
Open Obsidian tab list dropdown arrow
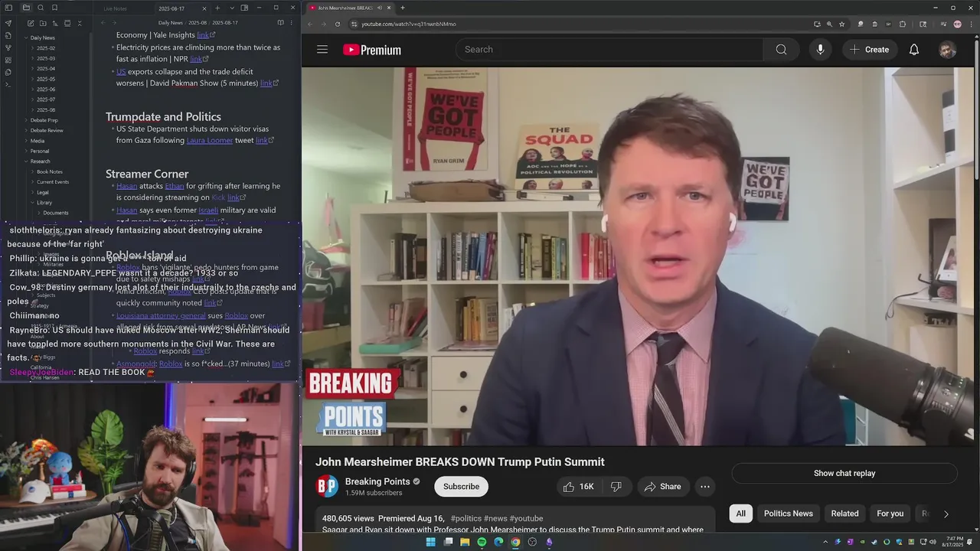point(232,8)
